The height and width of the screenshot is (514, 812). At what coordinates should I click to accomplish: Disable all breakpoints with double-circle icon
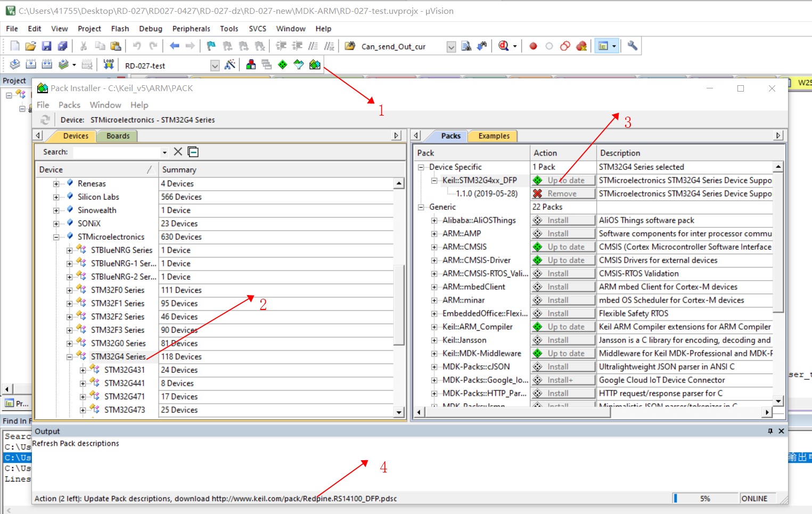coord(565,46)
